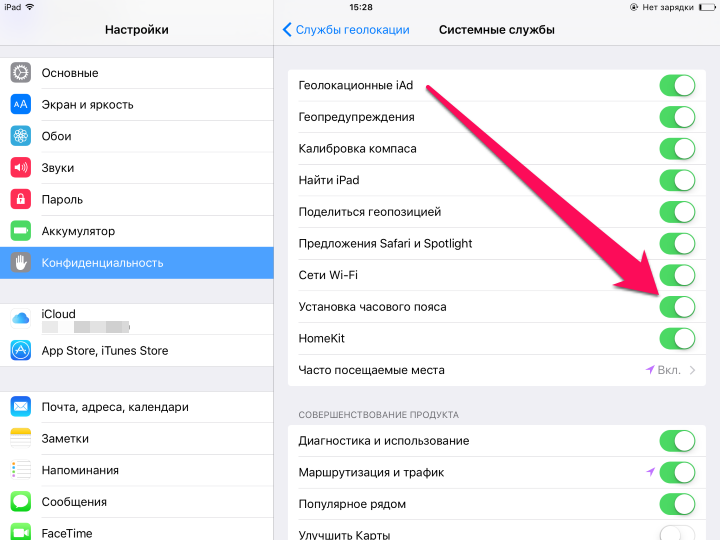720x540 pixels.
Task: Toggle Маршрутизация и трафик switch
Action: tap(677, 472)
